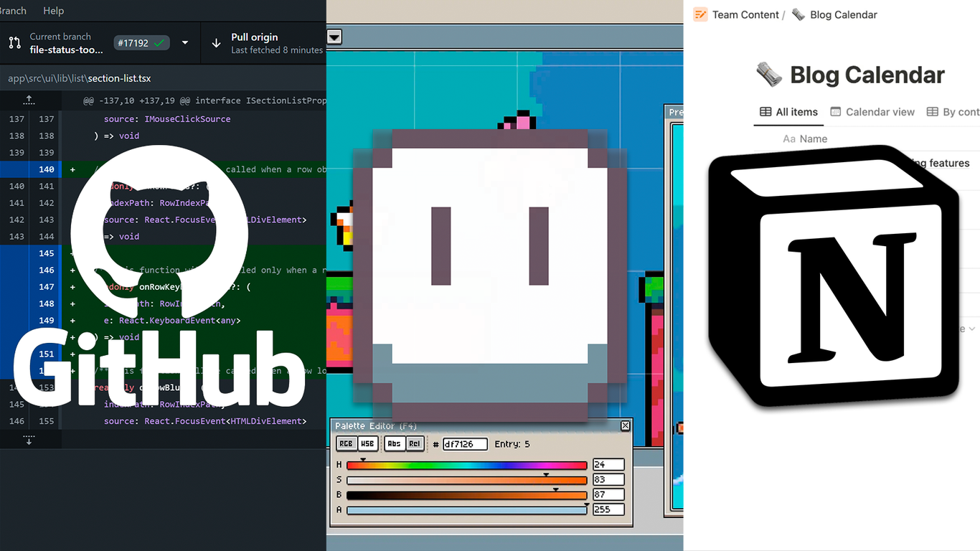The image size is (980, 551).
Task: Enable Rel mode in Palette Editor
Action: pyautogui.click(x=414, y=444)
